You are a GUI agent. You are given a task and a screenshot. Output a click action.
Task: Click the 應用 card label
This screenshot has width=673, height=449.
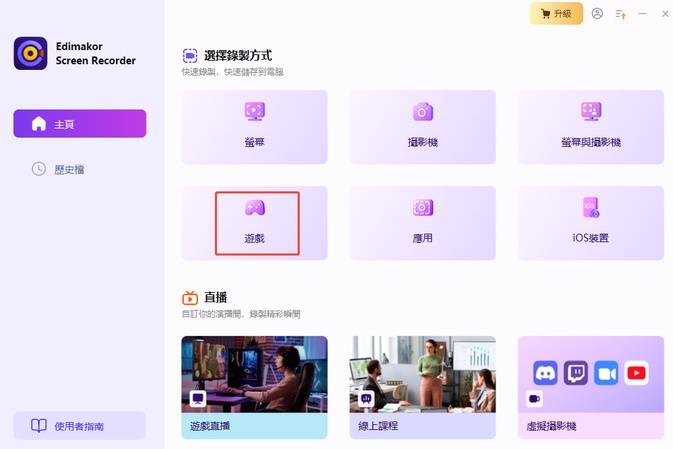pyautogui.click(x=423, y=238)
